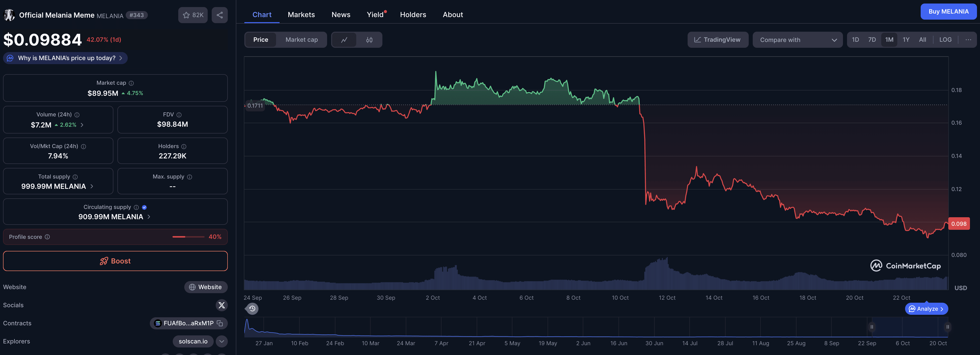Expand the solscan.io explorers list

[x=221, y=341]
